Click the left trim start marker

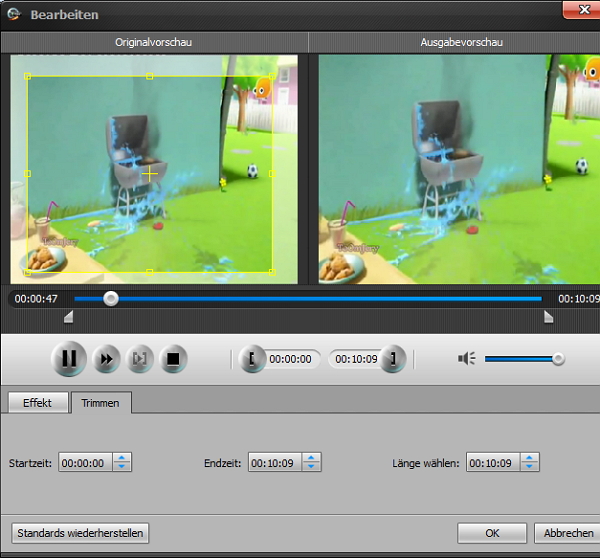click(68, 317)
